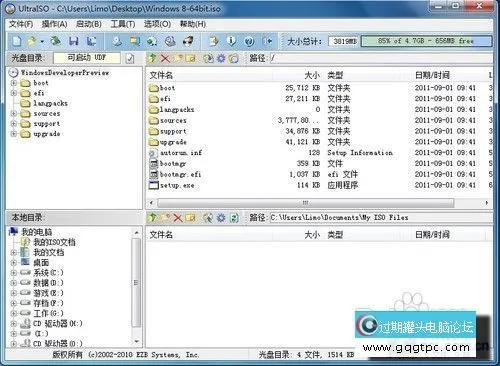The width and height of the screenshot is (500, 366).
Task: Open the 工具(T) menu
Action: point(123,24)
